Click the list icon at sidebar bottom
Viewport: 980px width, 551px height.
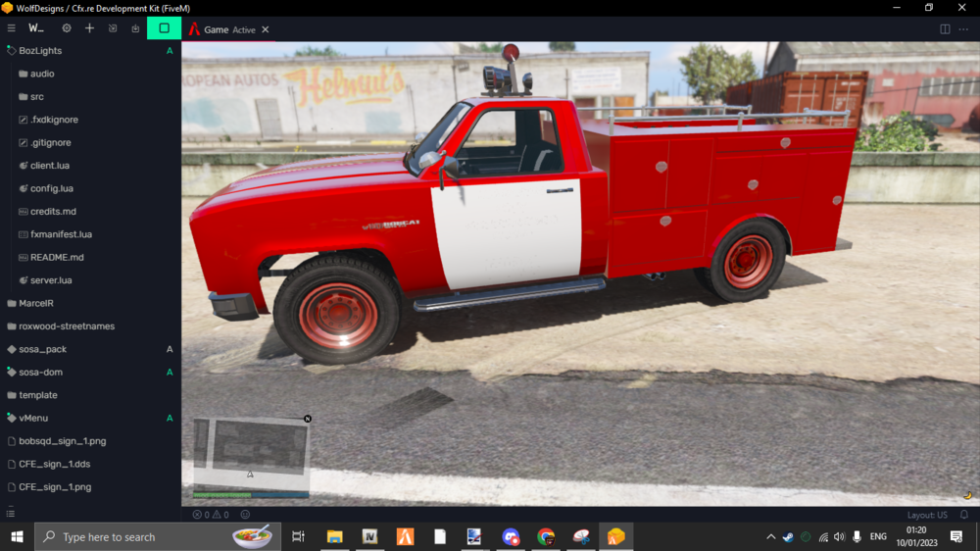[11, 514]
